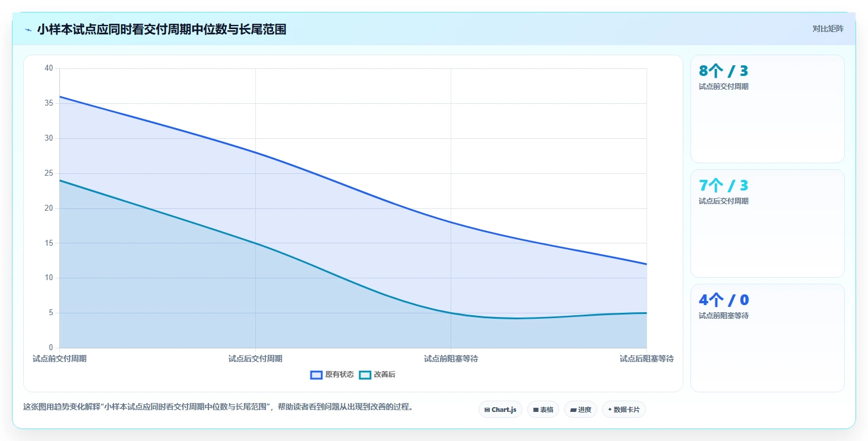The image size is (868, 441).
Task: Click the bar icon in 进度 chip
Action: (x=574, y=410)
